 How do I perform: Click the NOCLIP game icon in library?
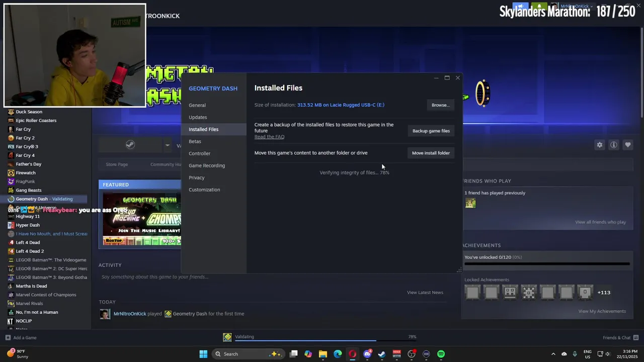click(x=11, y=321)
